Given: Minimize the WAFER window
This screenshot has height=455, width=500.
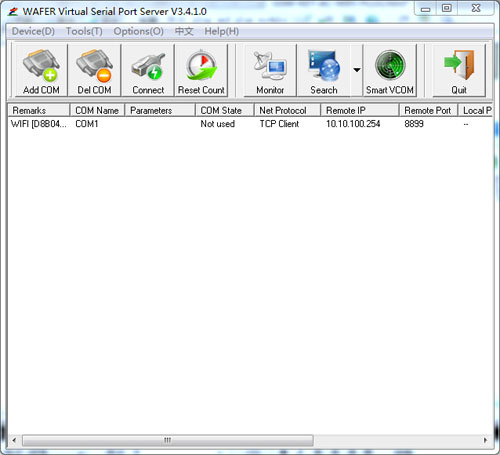Looking at the screenshot, I should coord(425,9).
